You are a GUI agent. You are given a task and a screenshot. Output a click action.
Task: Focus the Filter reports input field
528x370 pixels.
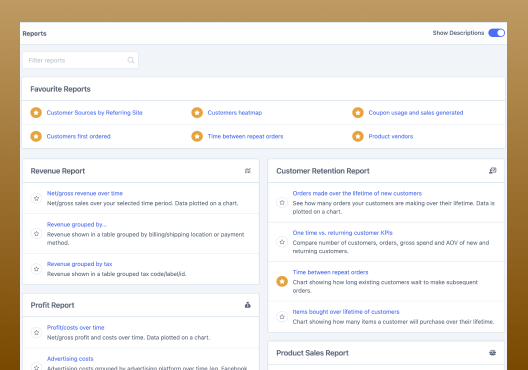point(80,60)
